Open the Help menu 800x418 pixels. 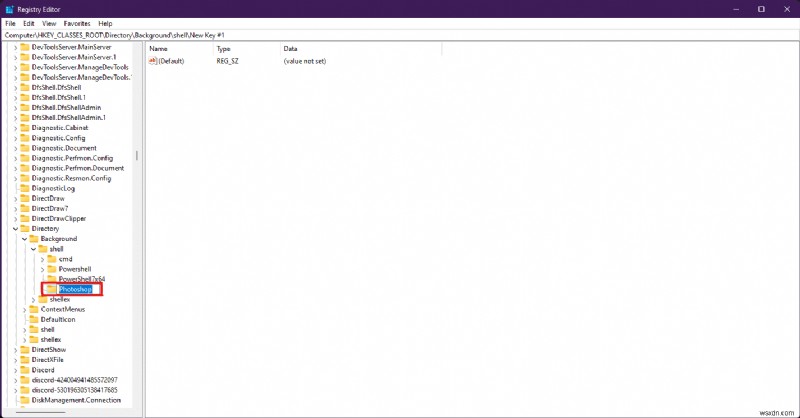[105, 23]
